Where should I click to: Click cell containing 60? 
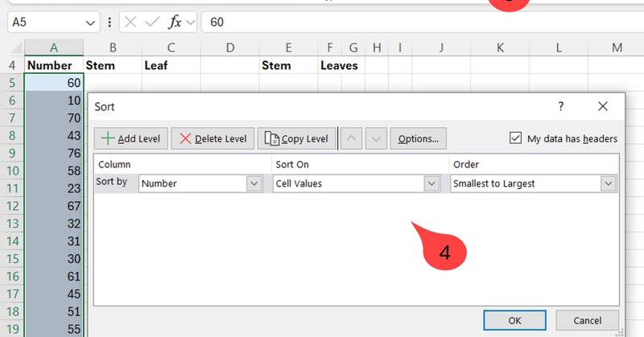[54, 83]
